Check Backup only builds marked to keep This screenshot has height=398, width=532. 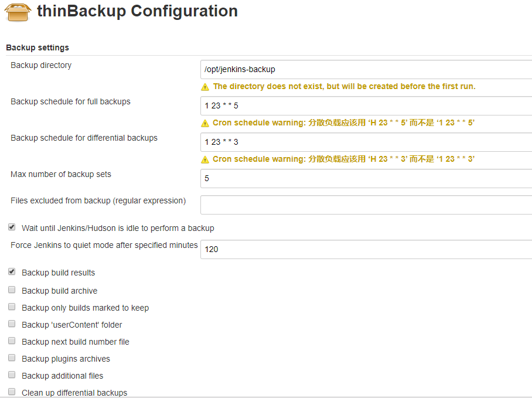tap(12, 307)
